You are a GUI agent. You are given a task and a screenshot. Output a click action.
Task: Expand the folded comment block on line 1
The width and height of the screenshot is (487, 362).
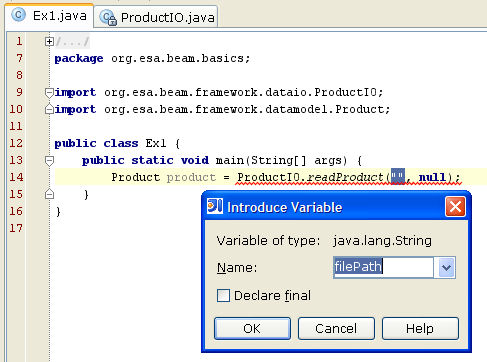click(49, 41)
